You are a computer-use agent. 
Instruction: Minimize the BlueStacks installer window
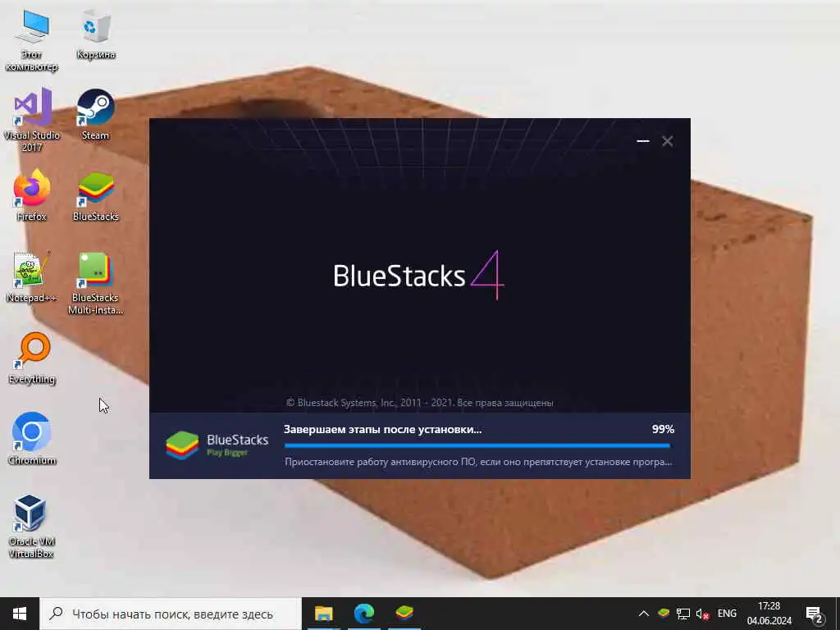643,141
